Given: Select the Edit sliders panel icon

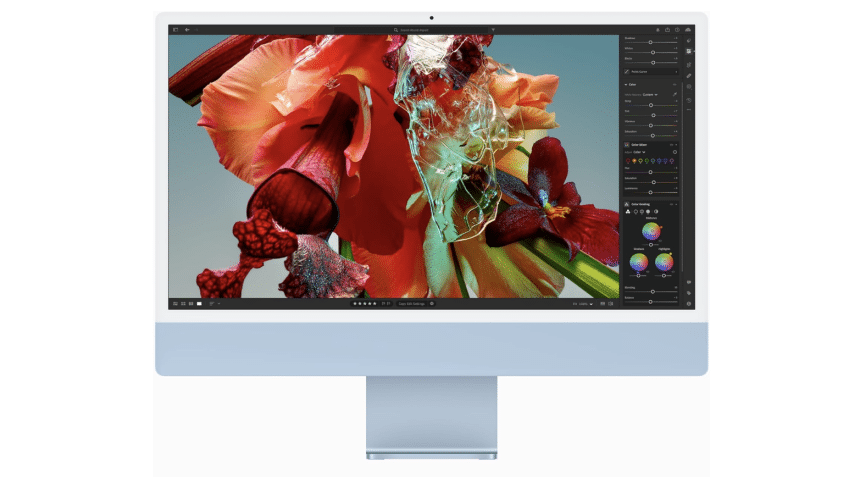Looking at the screenshot, I should click(689, 51).
